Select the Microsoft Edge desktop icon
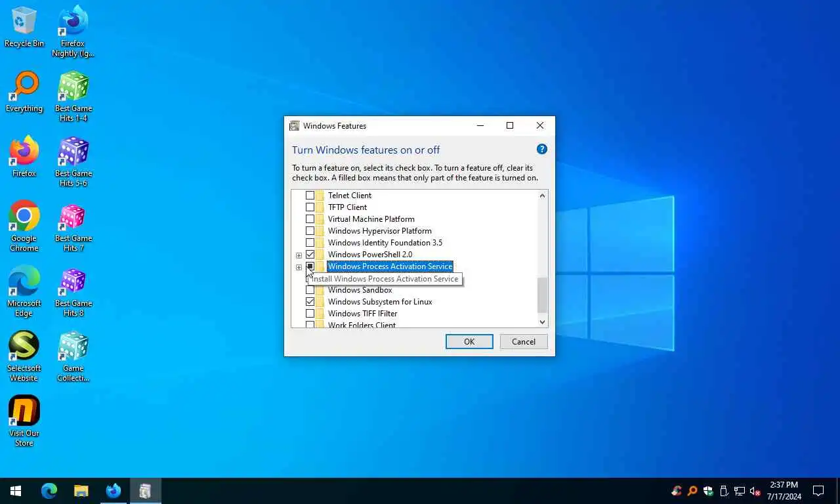Image resolution: width=840 pixels, height=504 pixels. tap(24, 291)
